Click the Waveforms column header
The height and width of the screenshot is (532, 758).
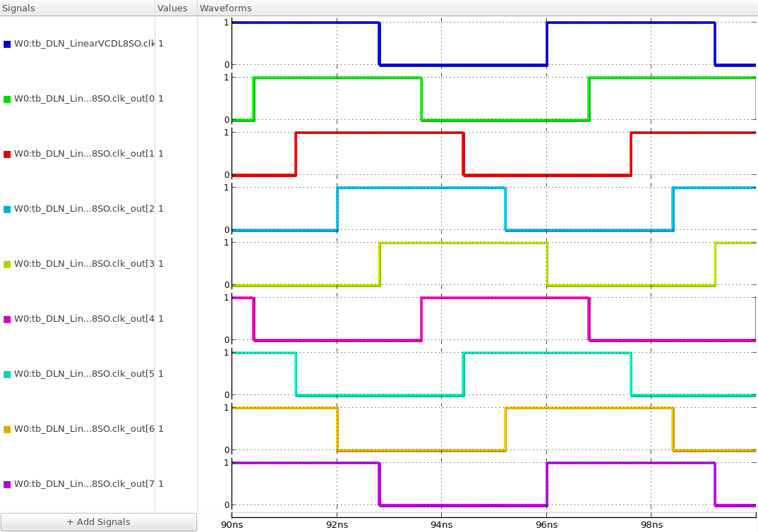(225, 8)
